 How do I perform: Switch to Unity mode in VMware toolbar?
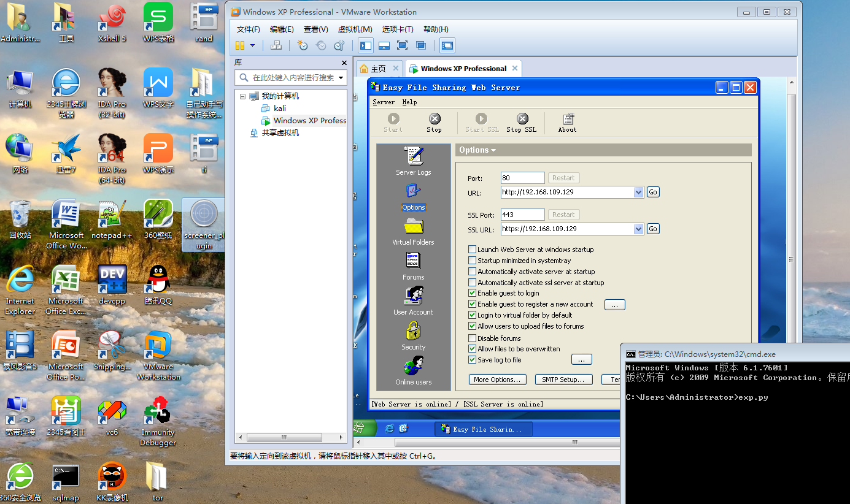pyautogui.click(x=421, y=45)
